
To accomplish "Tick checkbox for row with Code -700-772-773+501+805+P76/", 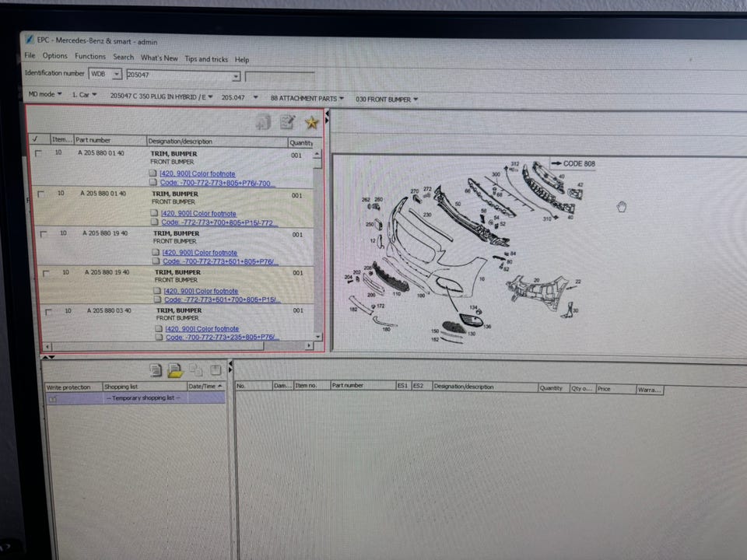I will (x=44, y=234).
